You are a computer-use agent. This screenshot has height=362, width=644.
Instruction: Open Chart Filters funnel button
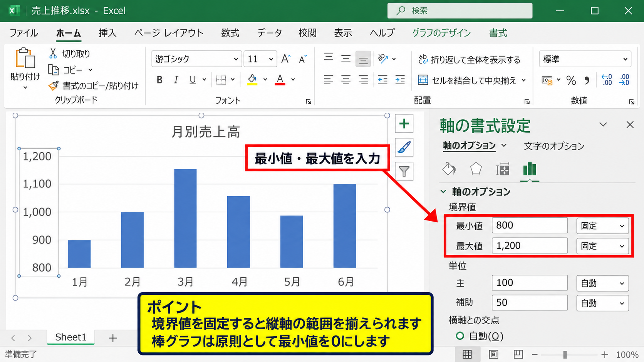click(404, 171)
